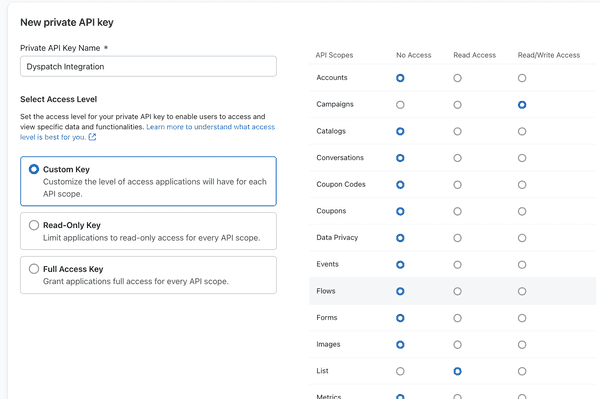
Task: Enable Read Access for Events
Action: 457,265
